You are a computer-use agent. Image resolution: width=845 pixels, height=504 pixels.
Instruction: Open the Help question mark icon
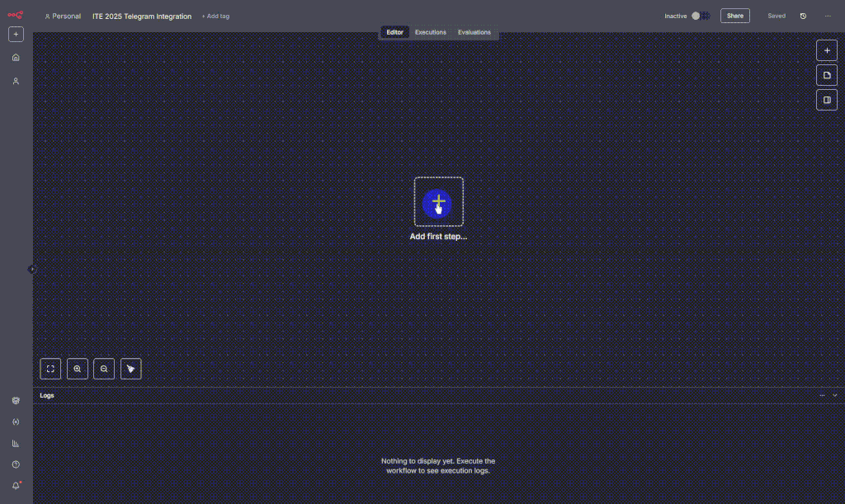(x=16, y=464)
